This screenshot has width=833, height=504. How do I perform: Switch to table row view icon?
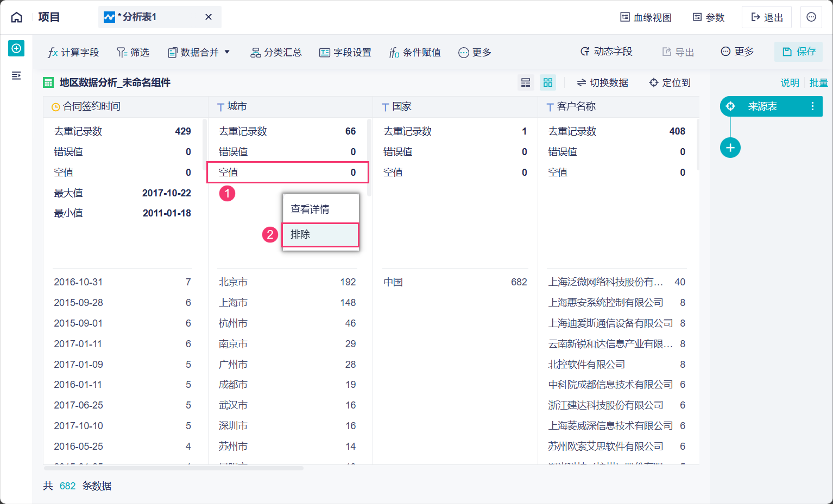pyautogui.click(x=526, y=82)
